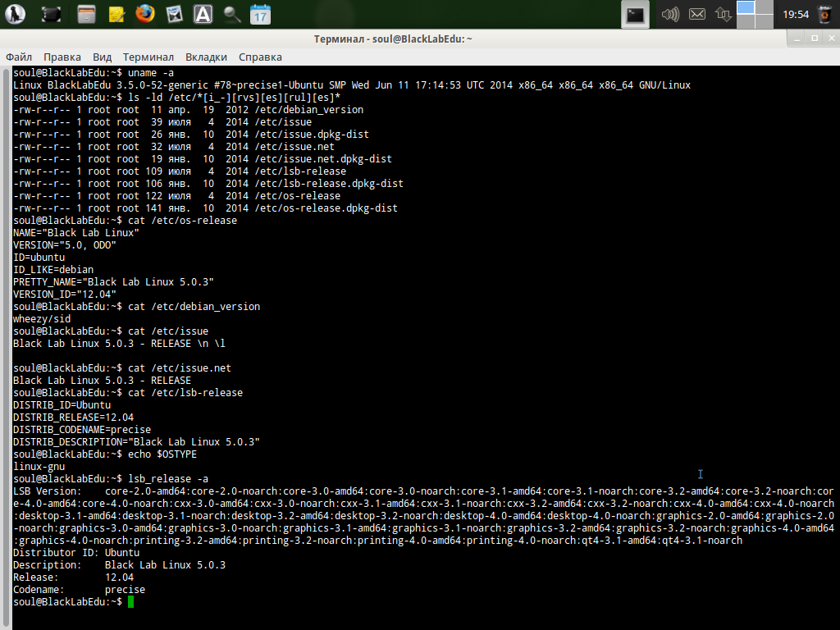Viewport: 840px width, 630px height.
Task: Open the mail notification envelope icon
Action: click(x=697, y=14)
